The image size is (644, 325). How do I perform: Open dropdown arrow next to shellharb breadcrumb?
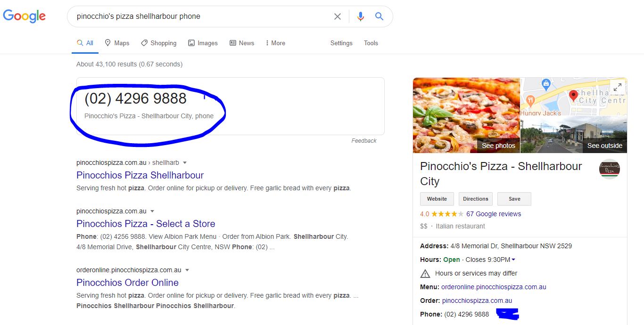[x=185, y=162]
